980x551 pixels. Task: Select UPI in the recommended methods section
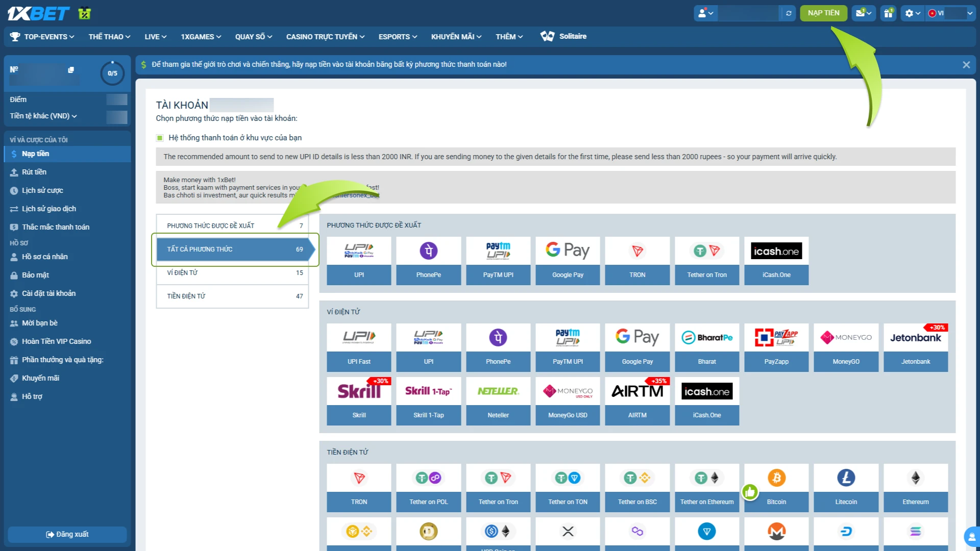coord(359,261)
